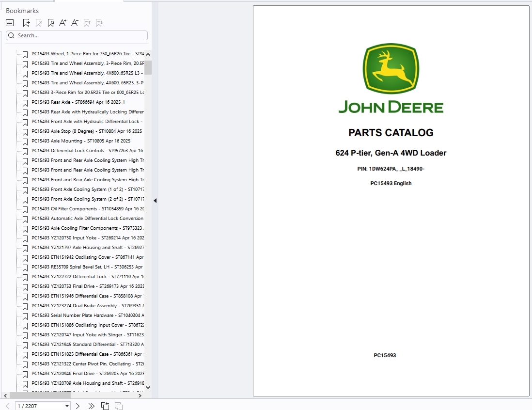
Task: Open the Oil Filter Components bookmark
Action: (87, 209)
